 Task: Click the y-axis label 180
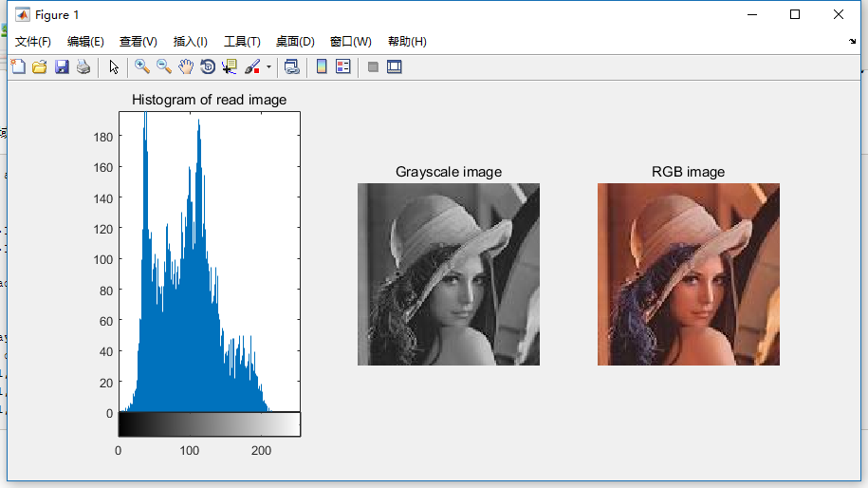(x=103, y=137)
